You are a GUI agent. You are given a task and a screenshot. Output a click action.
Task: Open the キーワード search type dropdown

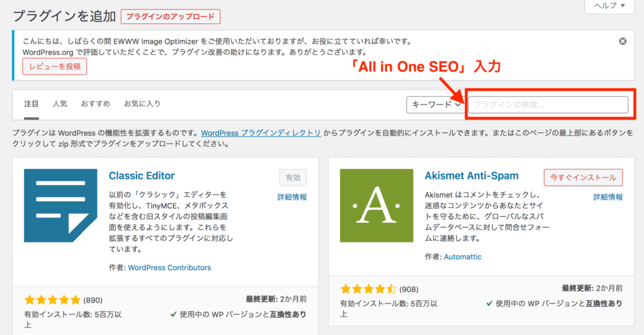coord(436,105)
